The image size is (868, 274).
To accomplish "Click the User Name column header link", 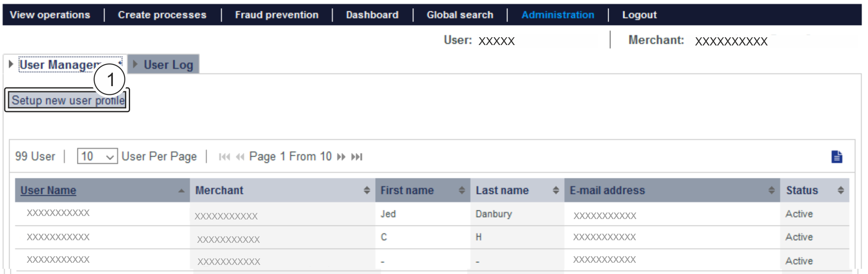I will [x=48, y=190].
